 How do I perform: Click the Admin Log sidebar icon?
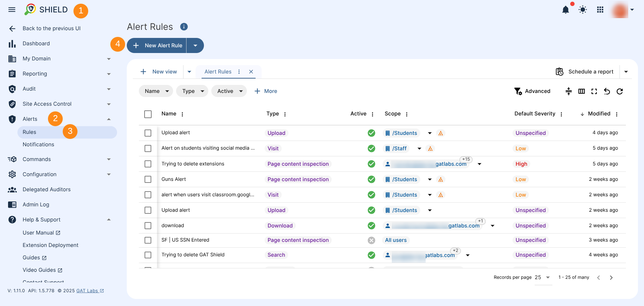point(12,205)
